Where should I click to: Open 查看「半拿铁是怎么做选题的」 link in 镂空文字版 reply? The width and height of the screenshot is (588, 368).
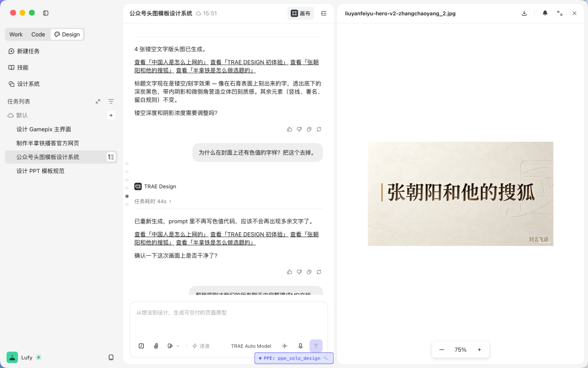click(x=216, y=70)
